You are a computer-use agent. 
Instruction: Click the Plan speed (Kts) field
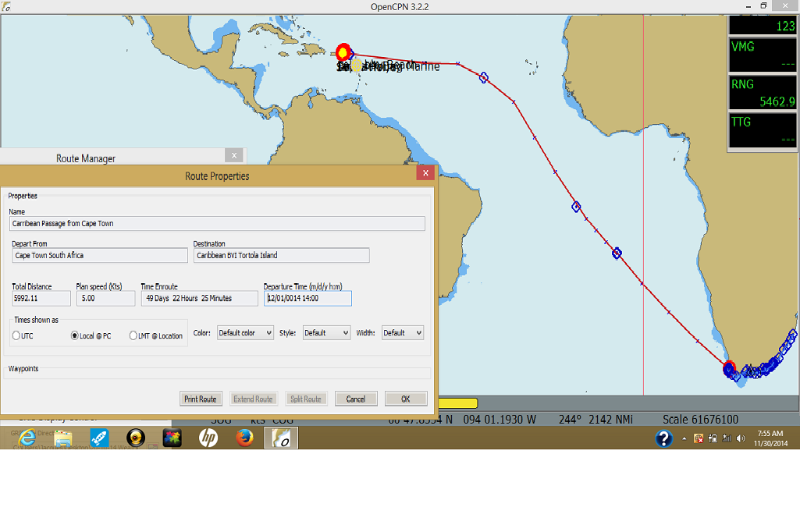coord(106,298)
